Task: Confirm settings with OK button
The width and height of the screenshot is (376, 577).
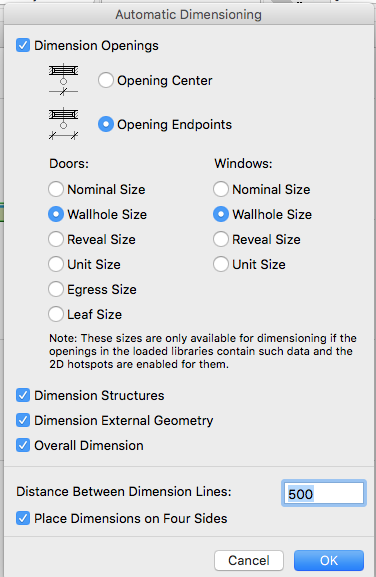Action: 329,560
